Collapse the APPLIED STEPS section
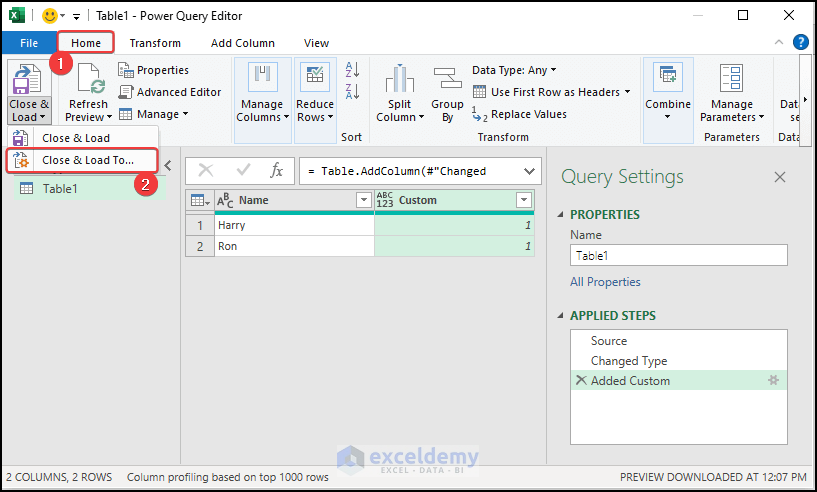817x492 pixels. click(x=561, y=315)
